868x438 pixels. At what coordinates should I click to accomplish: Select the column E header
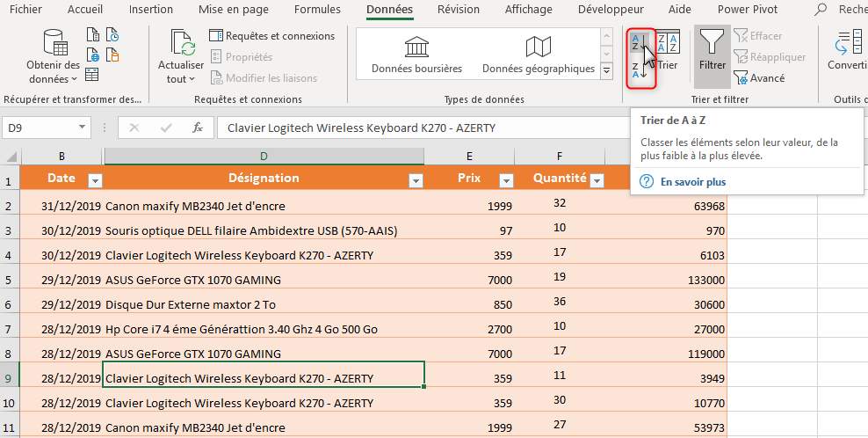click(x=469, y=157)
